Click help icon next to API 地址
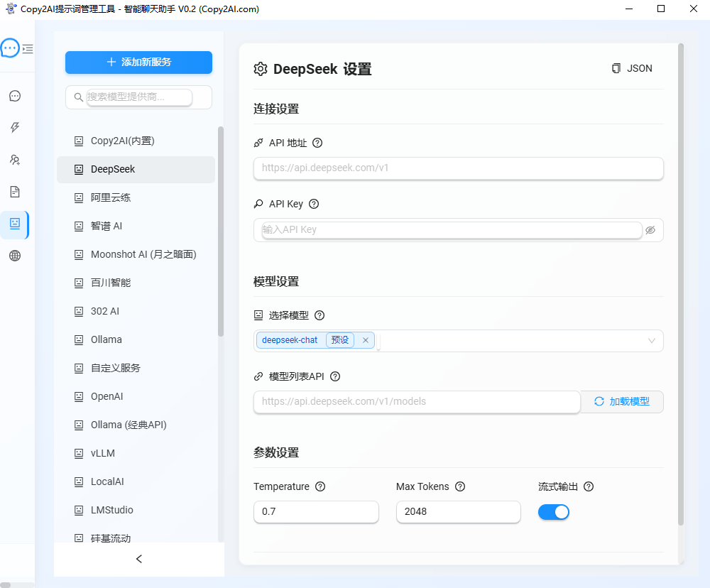Image resolution: width=710 pixels, height=588 pixels. point(317,143)
